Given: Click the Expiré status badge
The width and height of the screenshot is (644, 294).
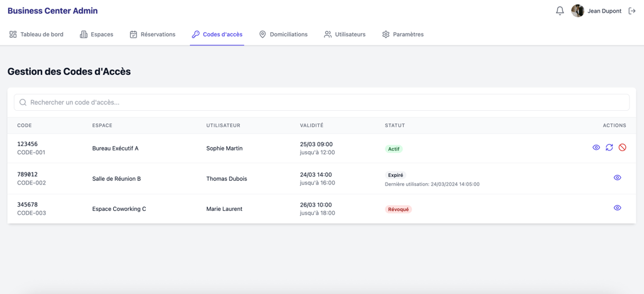Looking at the screenshot, I should pos(396,175).
